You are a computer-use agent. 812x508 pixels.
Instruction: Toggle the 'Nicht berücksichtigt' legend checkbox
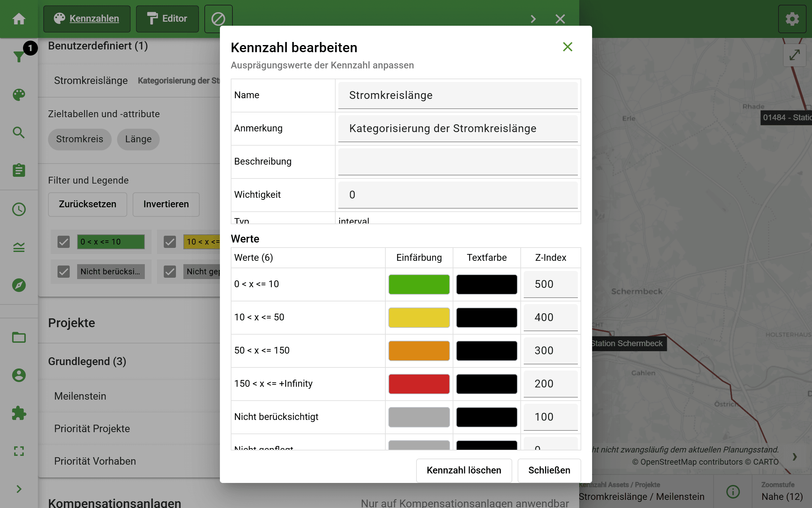pos(63,271)
